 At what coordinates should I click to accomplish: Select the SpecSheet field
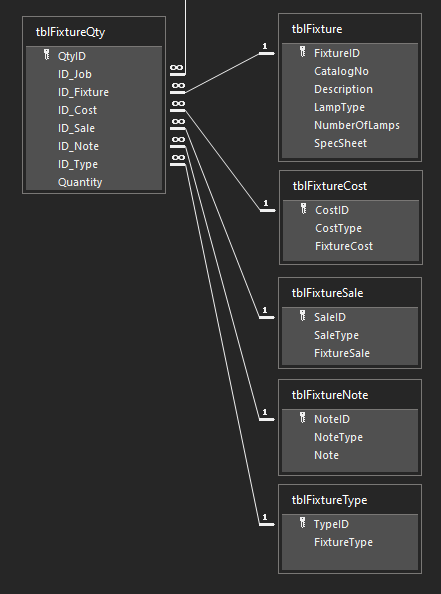[x=350, y=143]
